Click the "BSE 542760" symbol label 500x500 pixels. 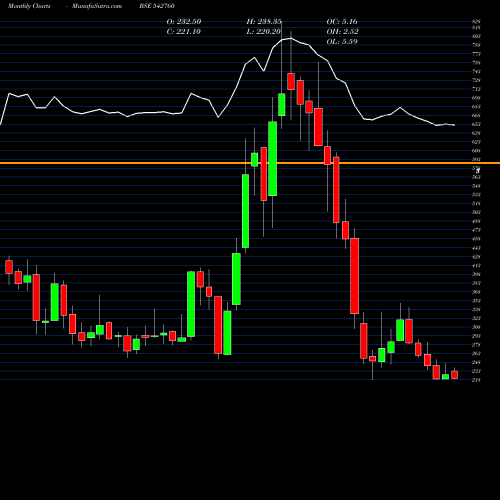click(157, 6)
